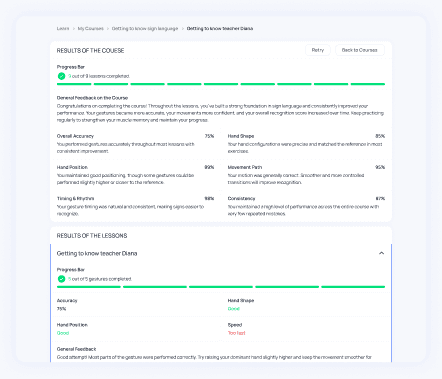This screenshot has height=379, width=442.
Task: Click the Consistency label
Action: 242,198
